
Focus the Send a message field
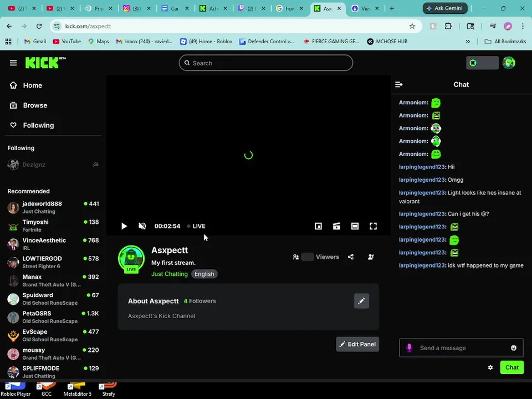[461, 348]
